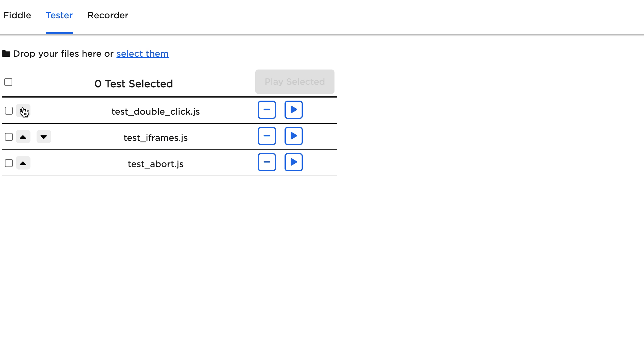
Task: Click the 'select them' file link
Action: (142, 54)
